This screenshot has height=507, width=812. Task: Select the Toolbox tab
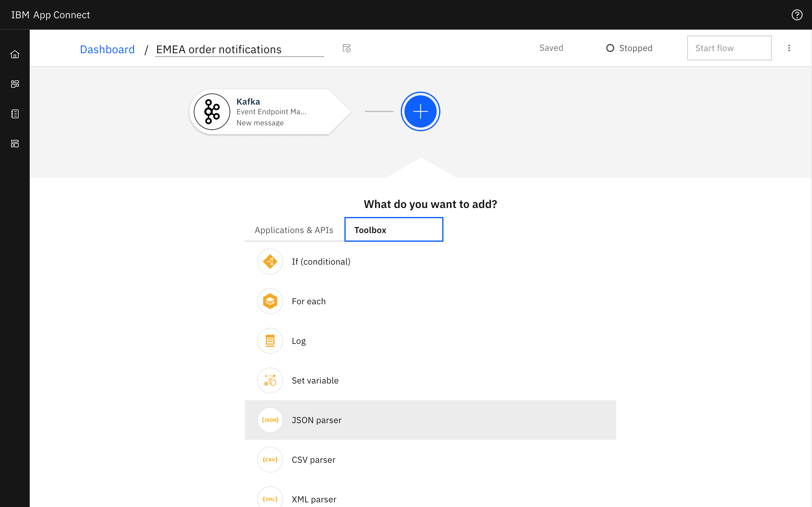[393, 230]
